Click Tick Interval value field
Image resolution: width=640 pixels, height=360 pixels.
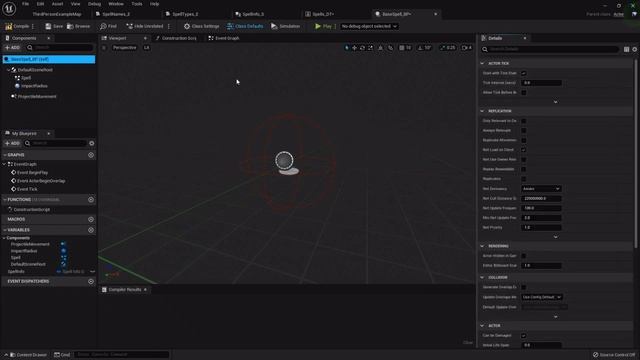pos(542,83)
